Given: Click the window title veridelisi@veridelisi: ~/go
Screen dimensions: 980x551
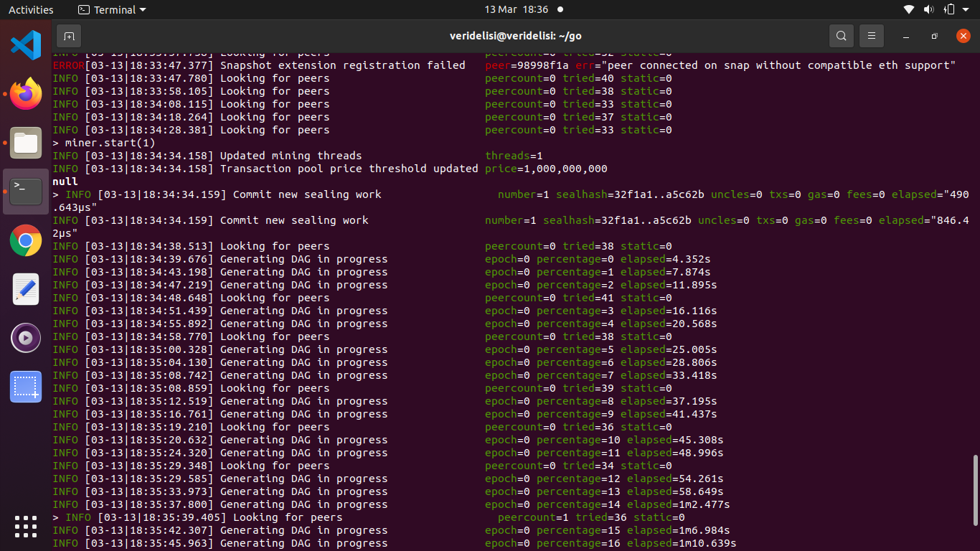Looking at the screenshot, I should 516,36.
